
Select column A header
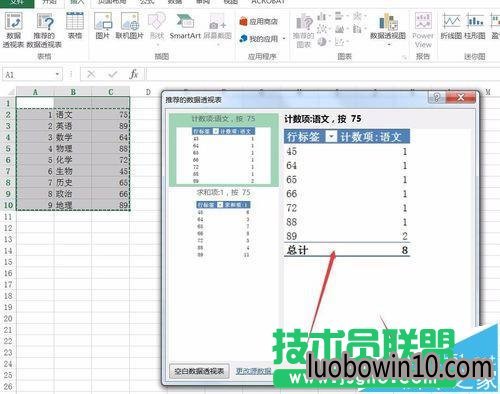[x=35, y=92]
